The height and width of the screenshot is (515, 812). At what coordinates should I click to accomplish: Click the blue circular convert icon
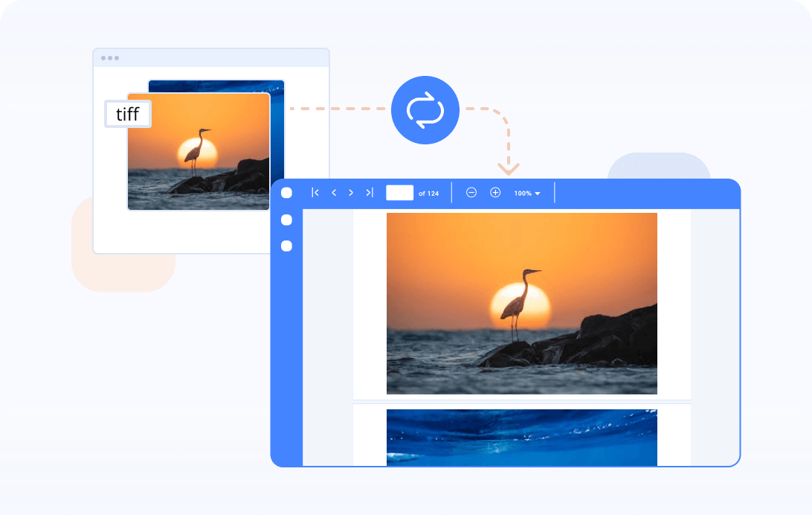[x=425, y=109]
